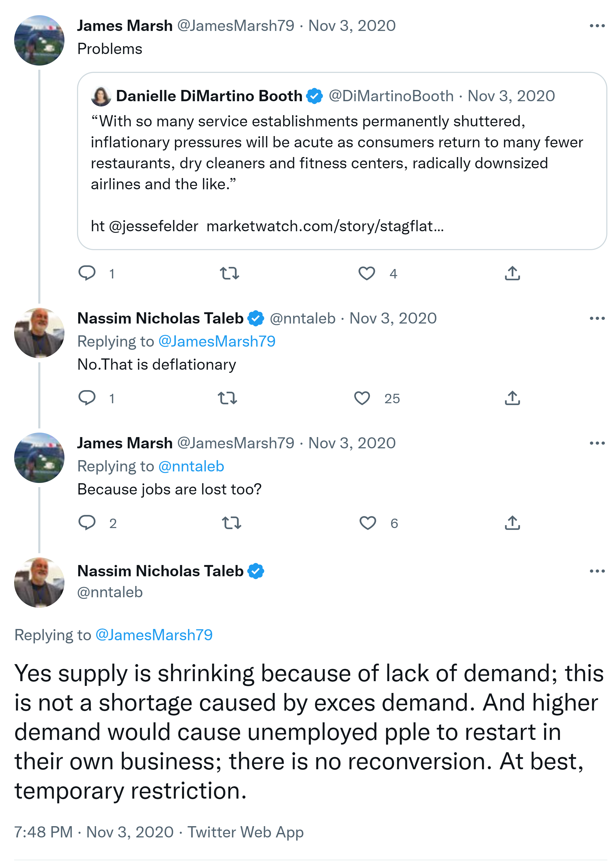Retweet the 'No.That is deflationary' tweet
Viewport: 616px width, 866px height.
click(x=227, y=398)
